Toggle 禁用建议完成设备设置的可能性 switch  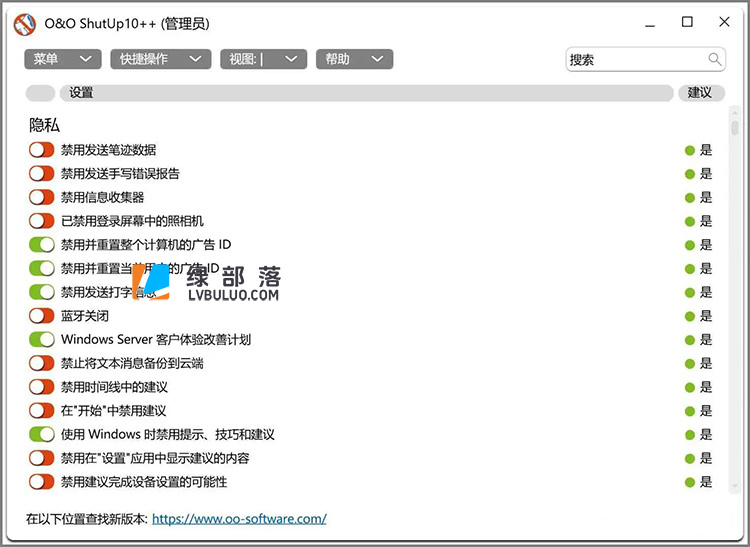pyautogui.click(x=42, y=481)
